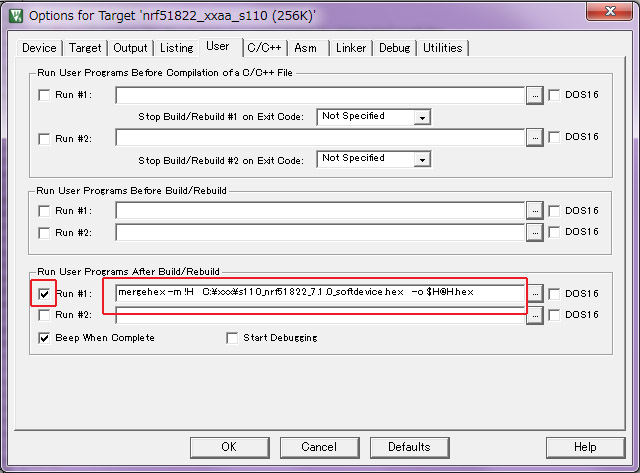Uncheck after-build Run #1 checkbox

(x=44, y=293)
